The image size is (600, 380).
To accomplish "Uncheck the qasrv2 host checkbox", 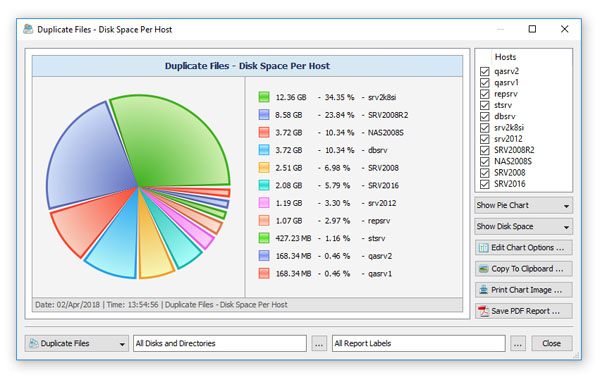I will pyautogui.click(x=484, y=72).
